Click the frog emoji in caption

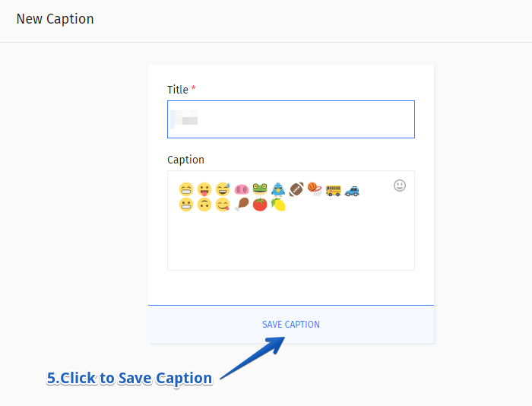coord(260,189)
